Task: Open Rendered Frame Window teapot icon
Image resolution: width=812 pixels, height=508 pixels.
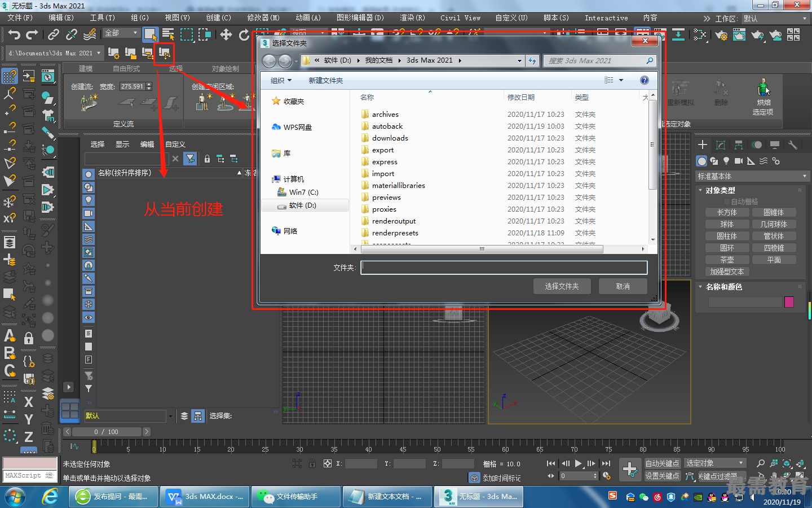Action: (739, 35)
